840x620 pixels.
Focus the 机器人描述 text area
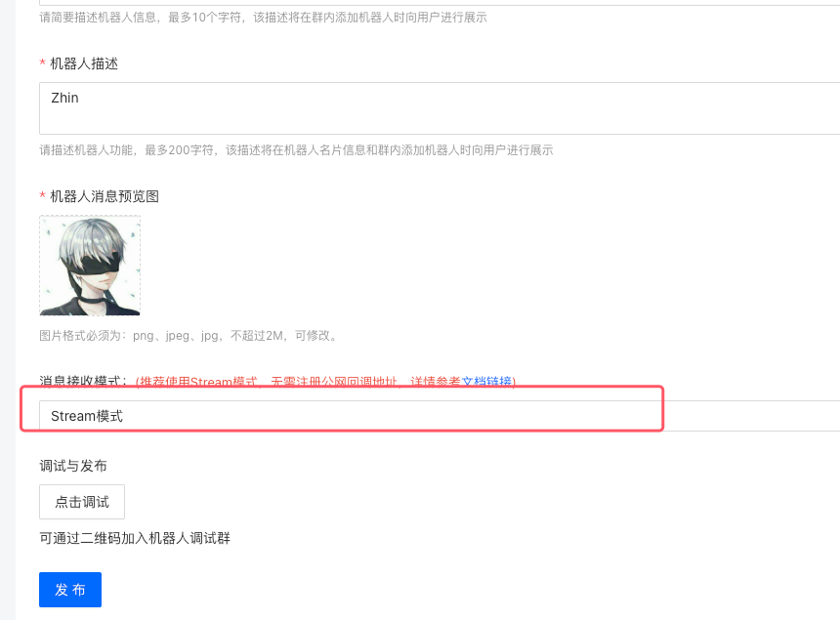440,108
